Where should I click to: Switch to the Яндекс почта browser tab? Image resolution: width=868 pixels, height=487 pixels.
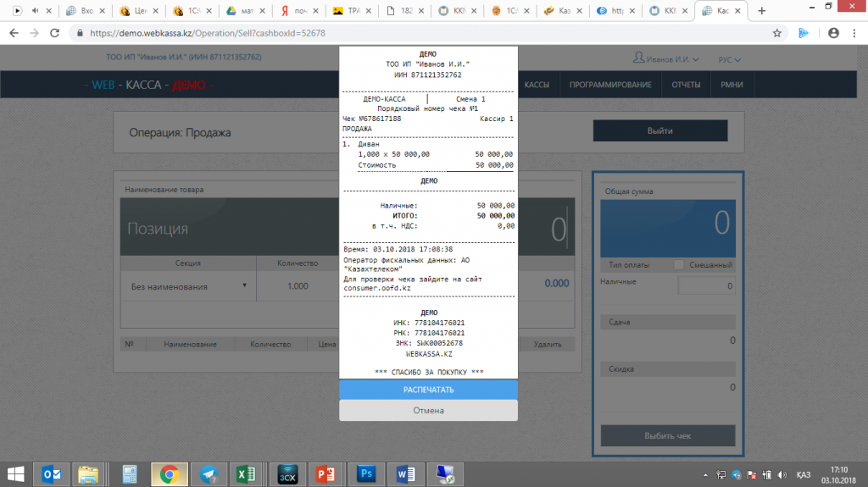click(297, 11)
